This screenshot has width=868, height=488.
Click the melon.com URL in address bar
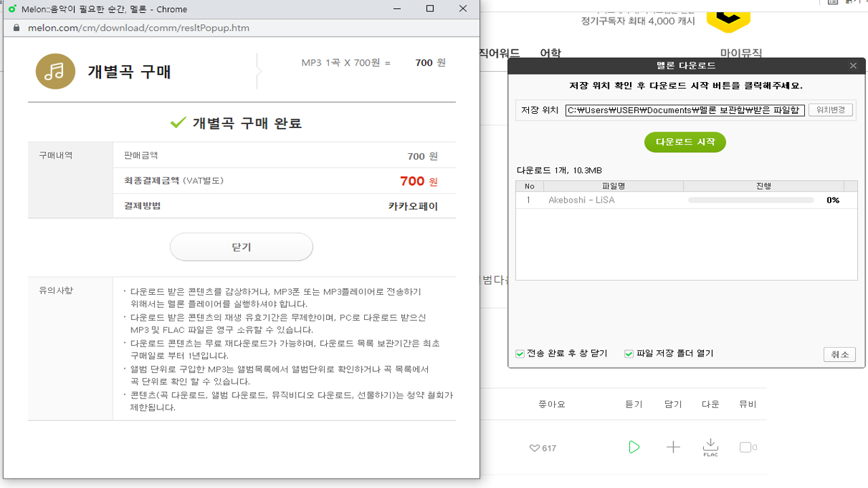(x=138, y=28)
